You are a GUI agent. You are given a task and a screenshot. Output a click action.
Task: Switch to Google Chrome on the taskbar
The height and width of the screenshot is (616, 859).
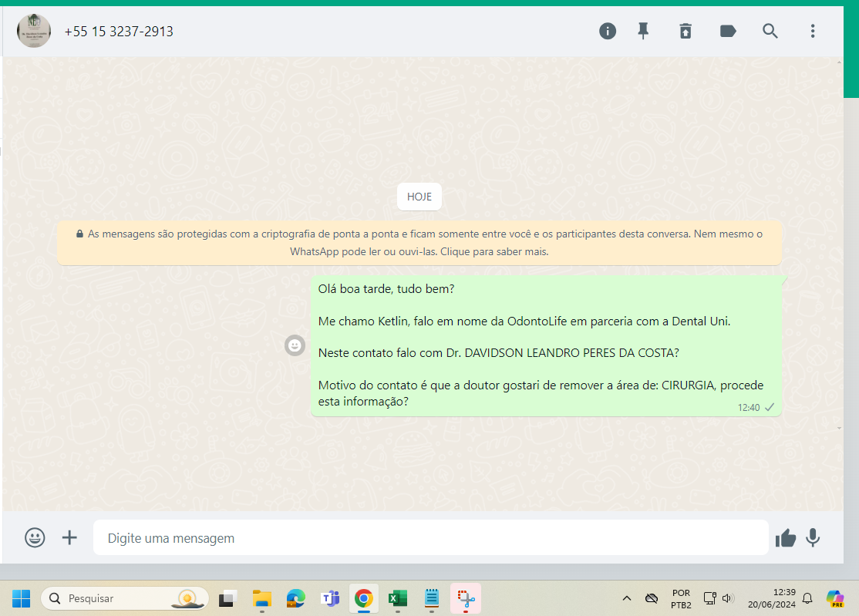pyautogui.click(x=364, y=598)
